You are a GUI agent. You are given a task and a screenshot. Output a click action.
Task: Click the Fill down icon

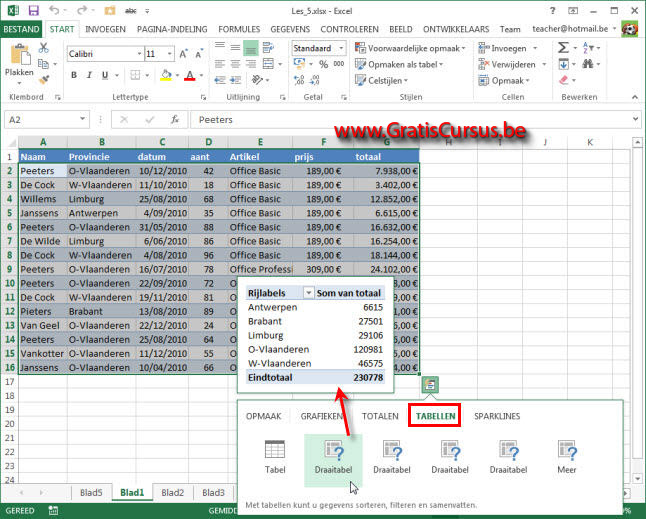coord(564,64)
